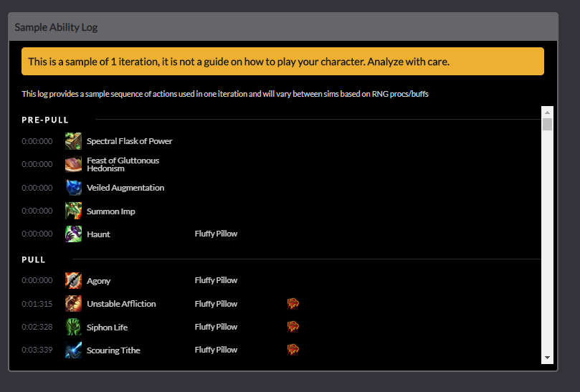Click timestamp 0:01:315
This screenshot has width=580, height=392.
click(x=37, y=304)
